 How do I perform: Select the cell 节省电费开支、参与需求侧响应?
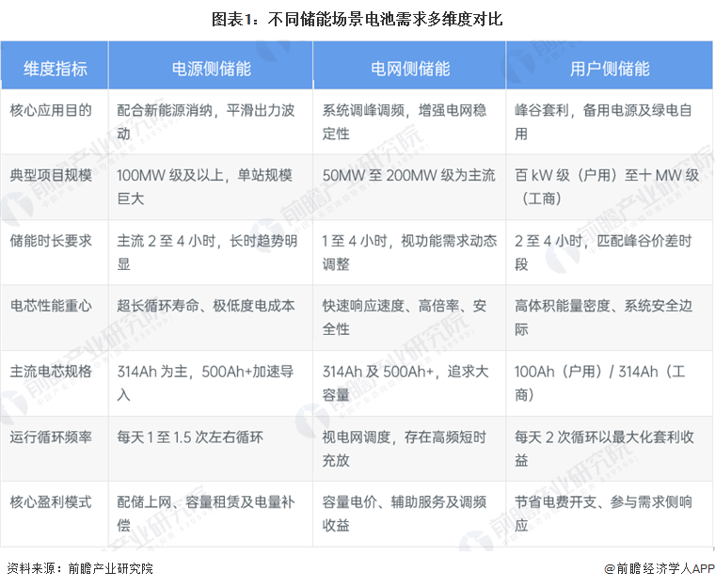click(603, 513)
